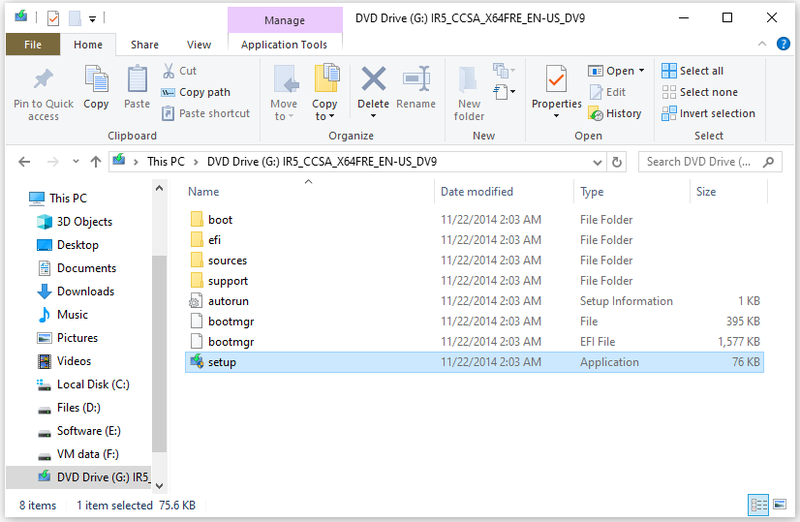
Task: Open the Easy access dropdown
Action: [504, 92]
